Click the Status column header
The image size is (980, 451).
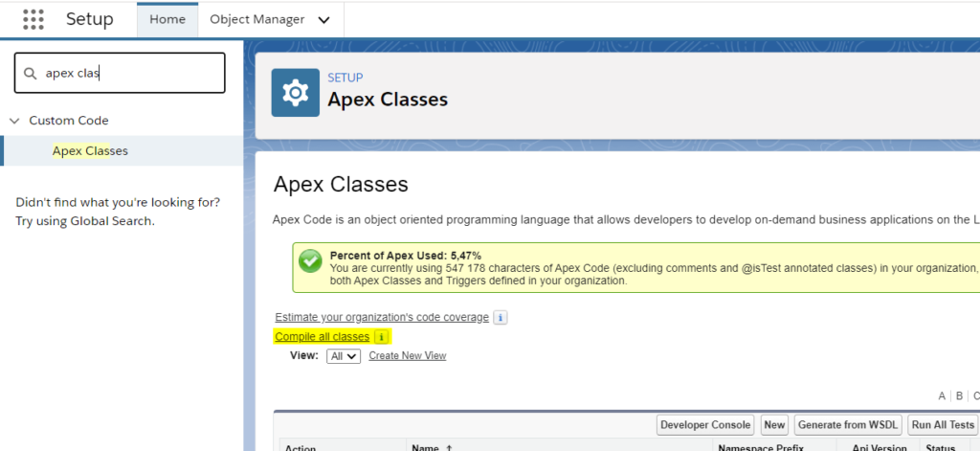coord(941,448)
